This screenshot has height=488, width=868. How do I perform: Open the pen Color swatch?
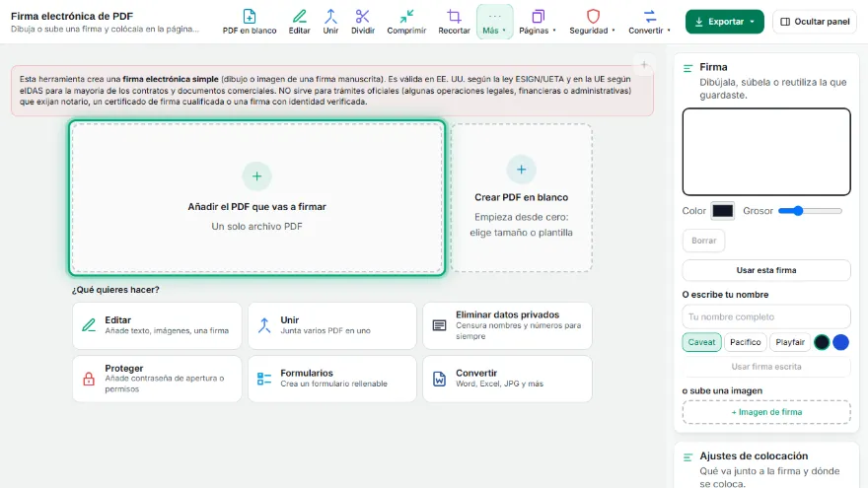tap(722, 211)
